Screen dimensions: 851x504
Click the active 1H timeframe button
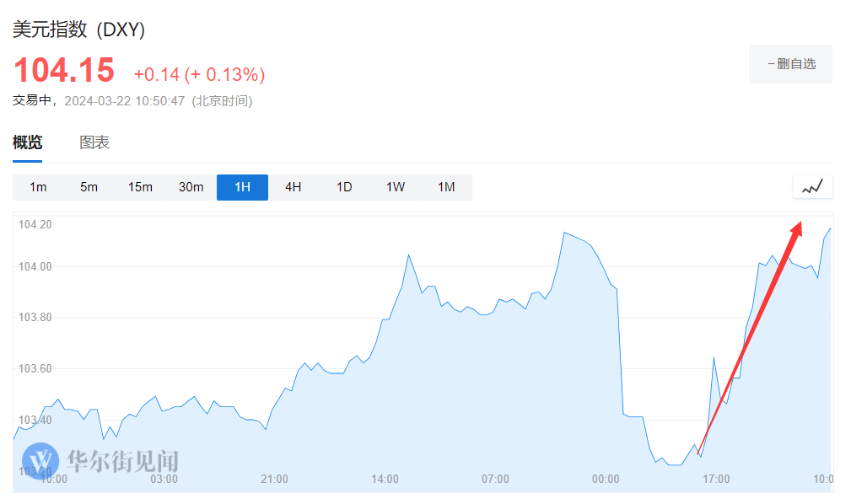(242, 187)
